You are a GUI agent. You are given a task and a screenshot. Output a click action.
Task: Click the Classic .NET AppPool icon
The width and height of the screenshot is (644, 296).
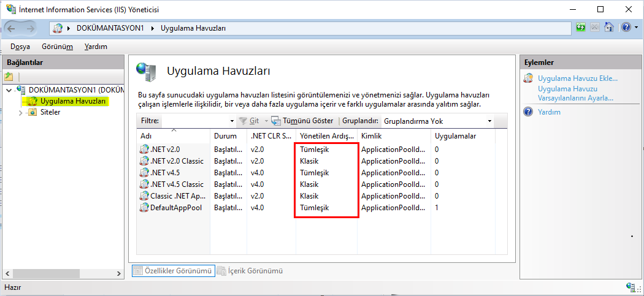tap(144, 196)
